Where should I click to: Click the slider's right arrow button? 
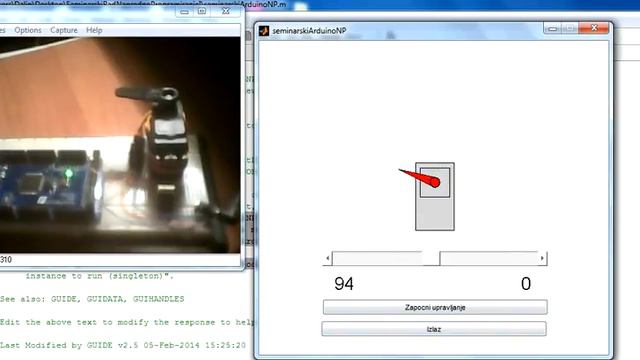point(542,258)
